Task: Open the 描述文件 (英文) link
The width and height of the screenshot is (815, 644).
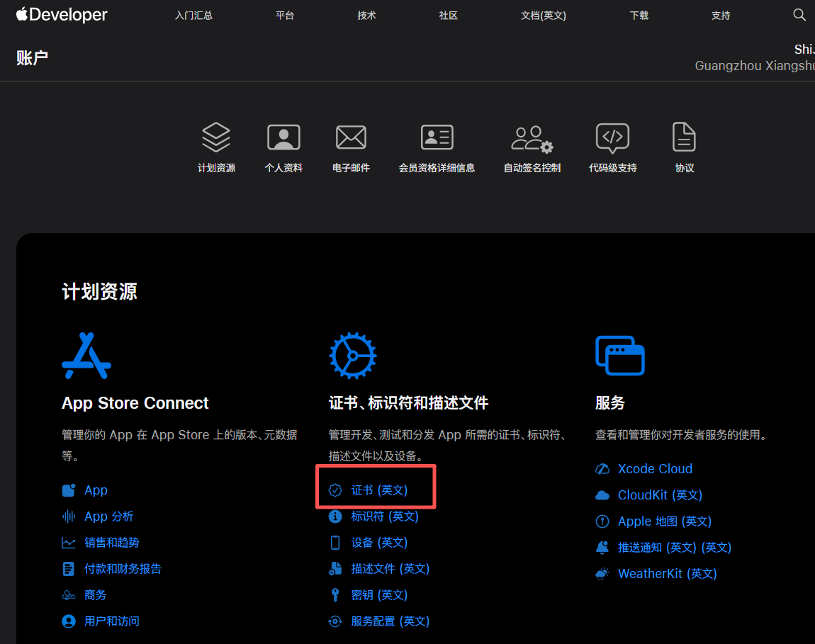Action: click(390, 569)
